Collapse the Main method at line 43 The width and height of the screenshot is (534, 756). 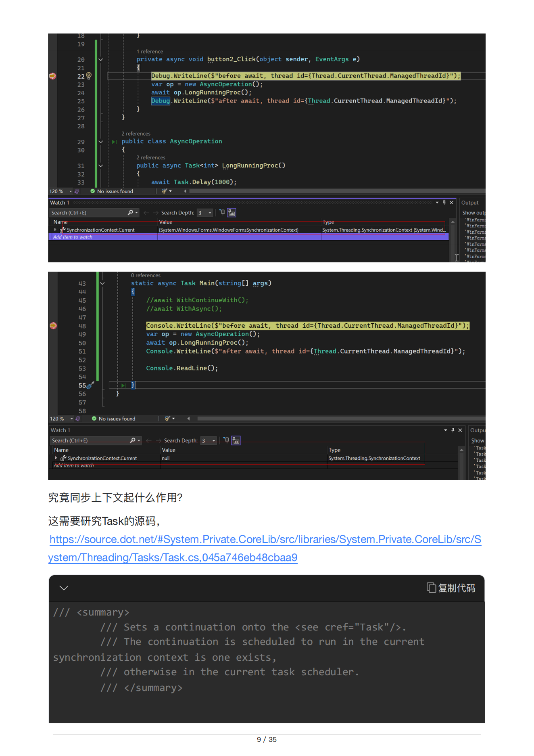(102, 284)
